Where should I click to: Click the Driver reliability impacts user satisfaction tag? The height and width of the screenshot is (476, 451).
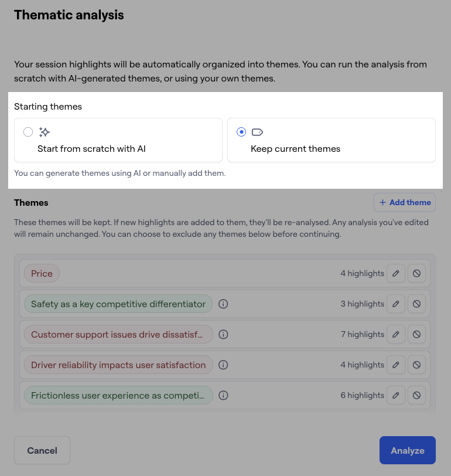[x=118, y=365]
